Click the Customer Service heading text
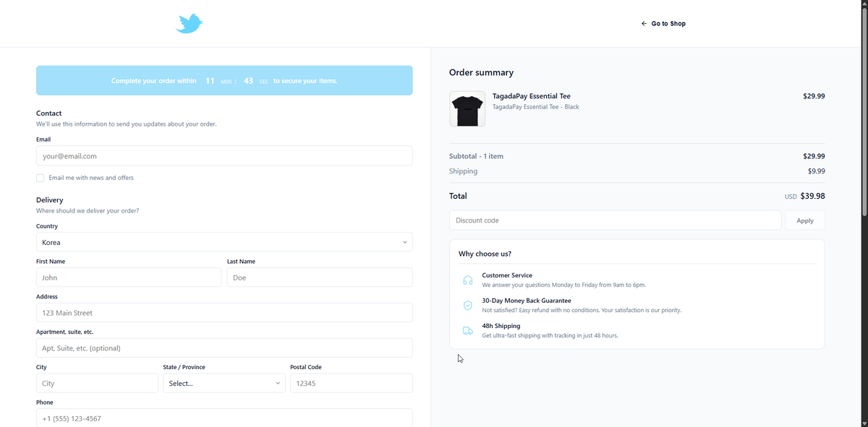This screenshot has height=427, width=868. [507, 275]
